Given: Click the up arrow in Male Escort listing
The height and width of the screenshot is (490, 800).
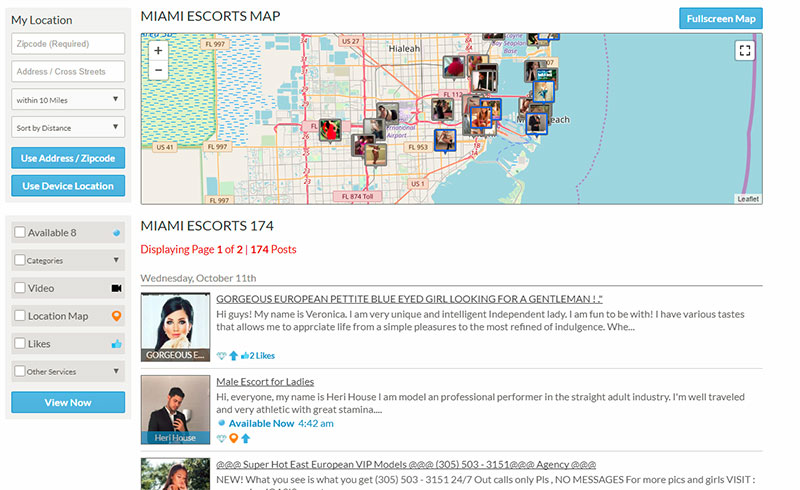Looking at the screenshot, I should point(245,438).
